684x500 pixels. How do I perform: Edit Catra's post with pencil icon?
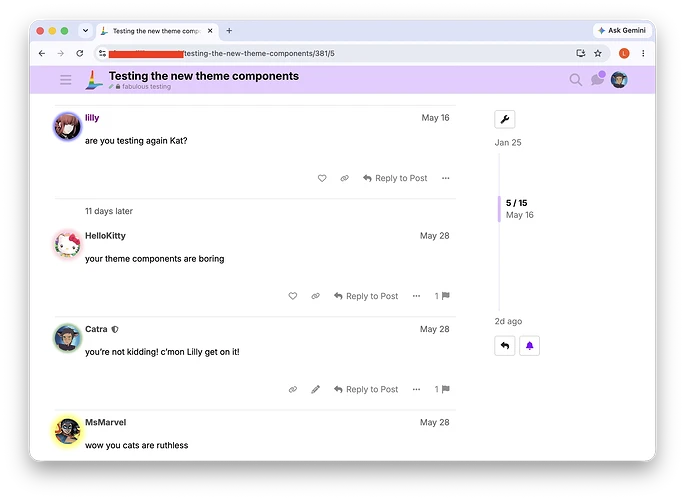click(x=315, y=389)
